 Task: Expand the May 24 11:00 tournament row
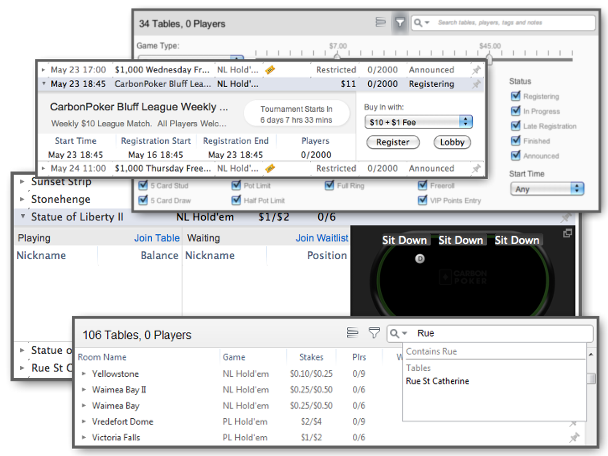point(43,169)
